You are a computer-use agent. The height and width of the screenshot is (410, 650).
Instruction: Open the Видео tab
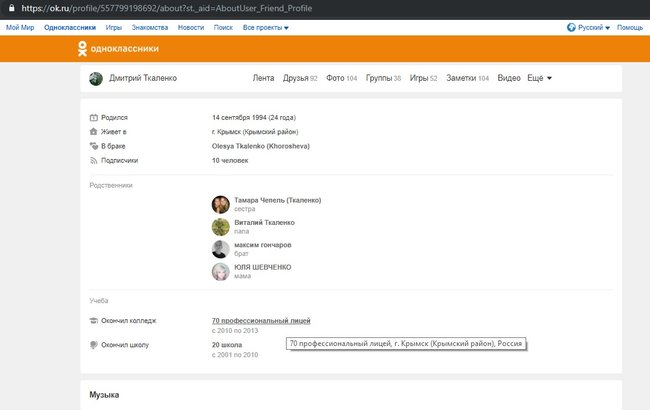[509, 78]
